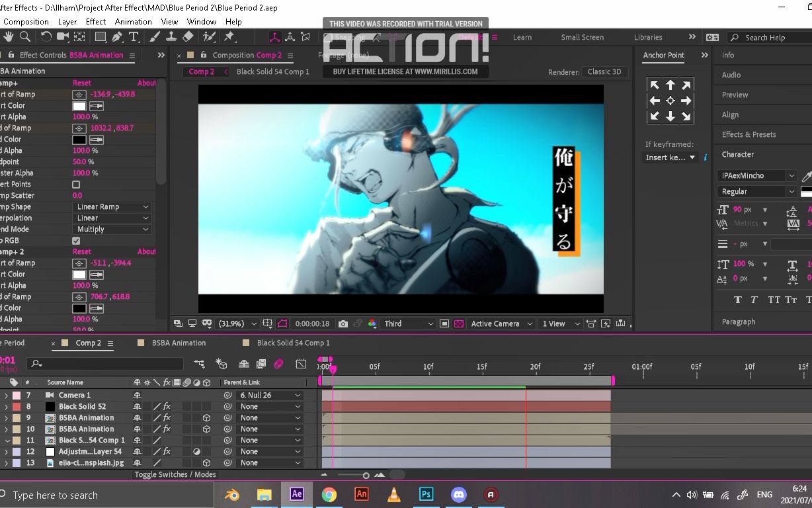812x508 pixels.
Task: Expand layer 7 Camera 1 properties
Action: pos(7,396)
